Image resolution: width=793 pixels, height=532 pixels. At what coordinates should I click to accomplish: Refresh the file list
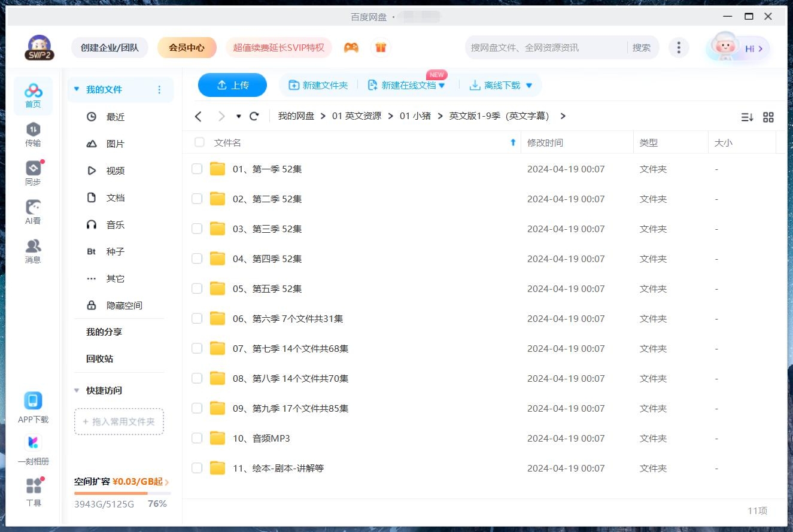coord(254,116)
